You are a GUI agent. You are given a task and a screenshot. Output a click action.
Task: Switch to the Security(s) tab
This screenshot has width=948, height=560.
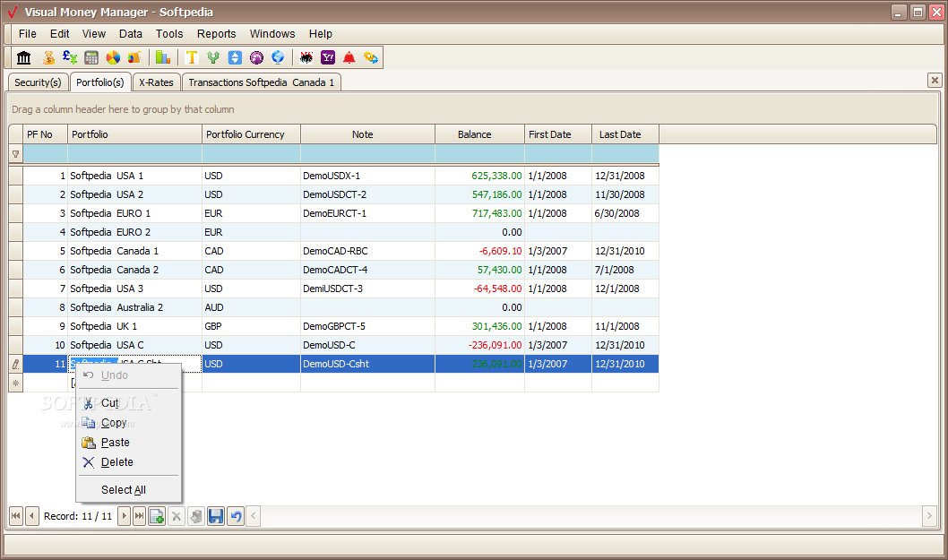pos(38,82)
